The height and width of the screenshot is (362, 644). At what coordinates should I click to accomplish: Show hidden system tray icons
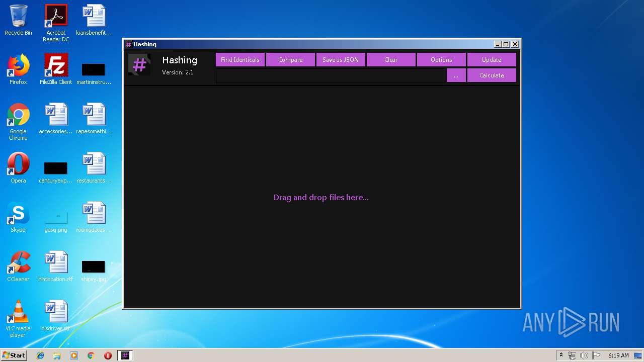click(x=561, y=355)
